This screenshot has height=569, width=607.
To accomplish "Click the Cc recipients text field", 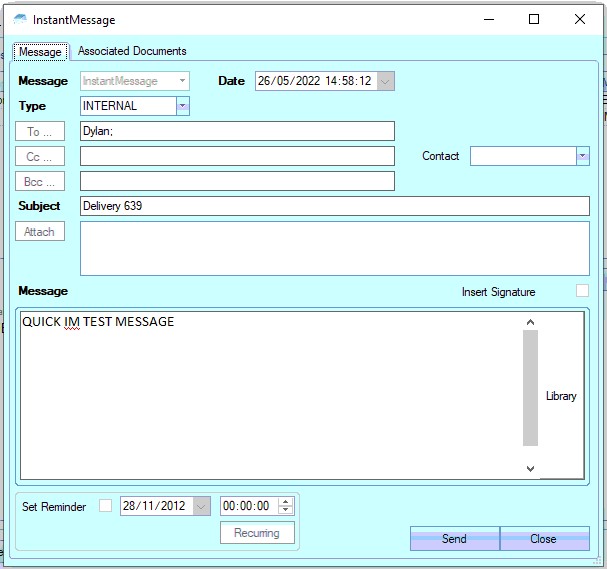I will click(x=237, y=156).
